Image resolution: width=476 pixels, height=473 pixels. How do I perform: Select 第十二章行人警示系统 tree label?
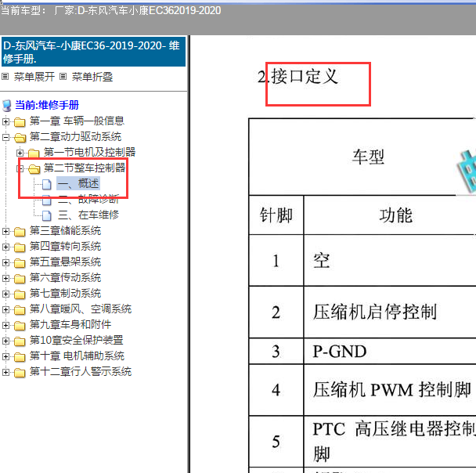click(81, 372)
